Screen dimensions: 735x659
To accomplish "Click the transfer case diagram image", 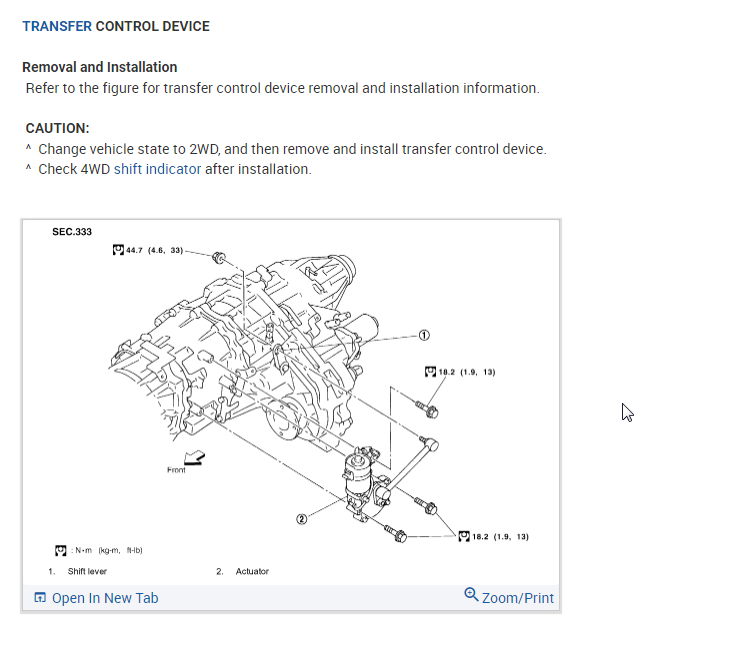I will pos(291,402).
